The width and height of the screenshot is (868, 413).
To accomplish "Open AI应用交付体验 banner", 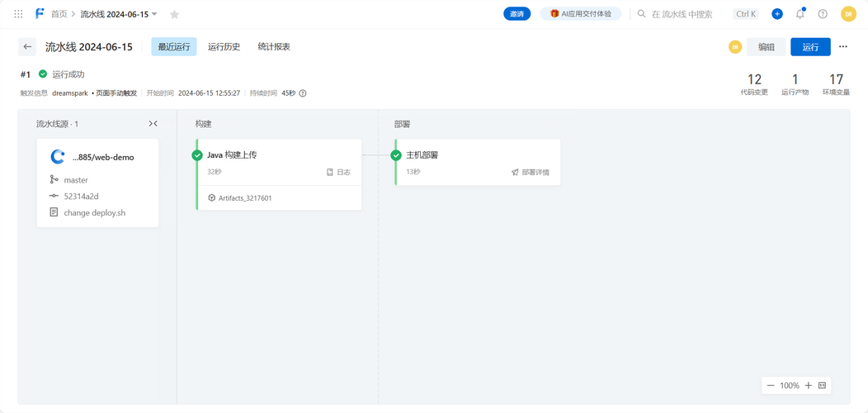I will coord(581,14).
